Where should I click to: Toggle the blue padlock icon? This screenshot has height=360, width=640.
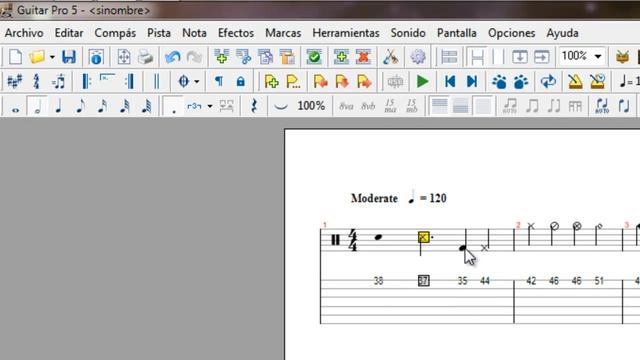(241, 81)
